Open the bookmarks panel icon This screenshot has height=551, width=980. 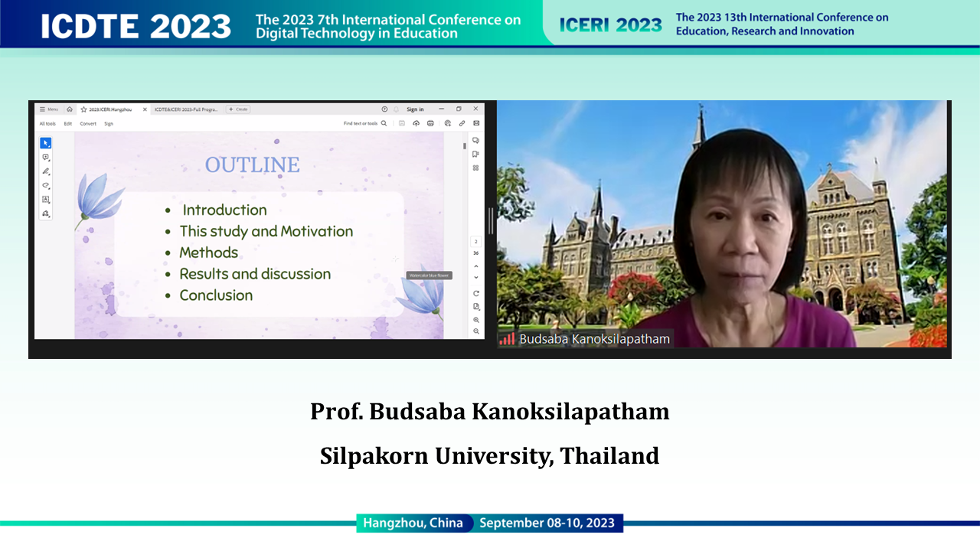475,154
